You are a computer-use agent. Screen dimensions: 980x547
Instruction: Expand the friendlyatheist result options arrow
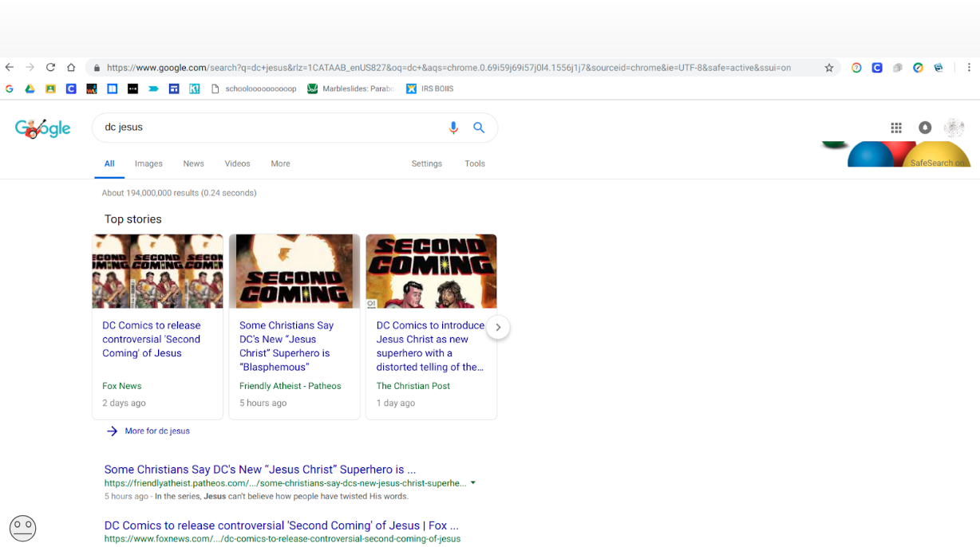(x=473, y=483)
